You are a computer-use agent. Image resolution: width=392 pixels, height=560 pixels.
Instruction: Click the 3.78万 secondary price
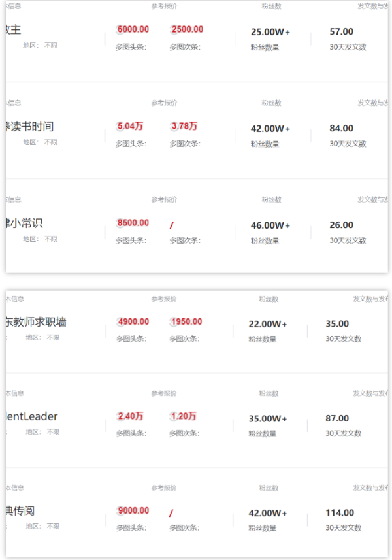[184, 126]
